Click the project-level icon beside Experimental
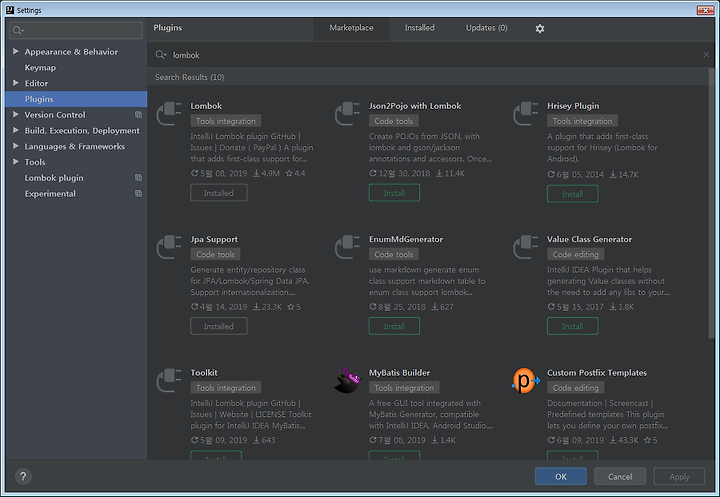Image resolution: width=720 pixels, height=497 pixels. point(138,193)
